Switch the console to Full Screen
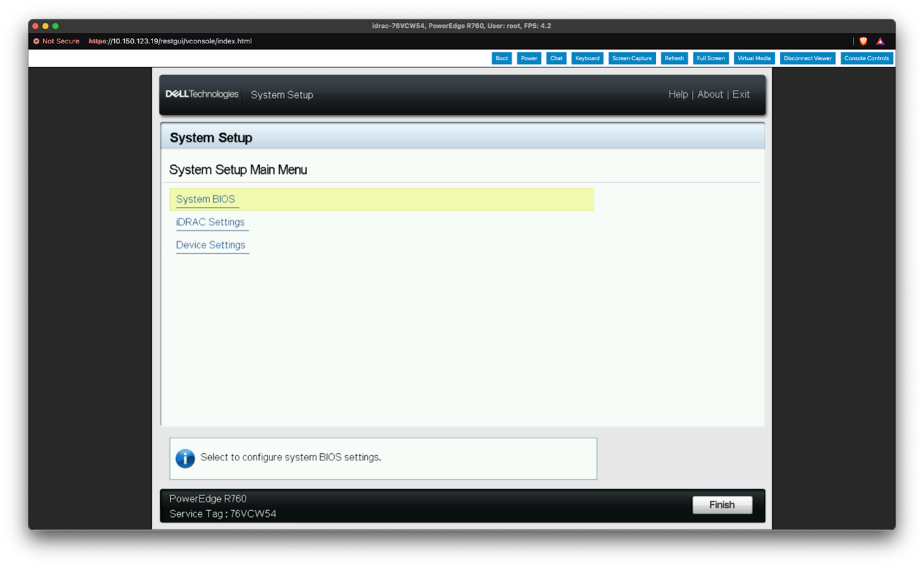This screenshot has width=924, height=569. [x=710, y=58]
